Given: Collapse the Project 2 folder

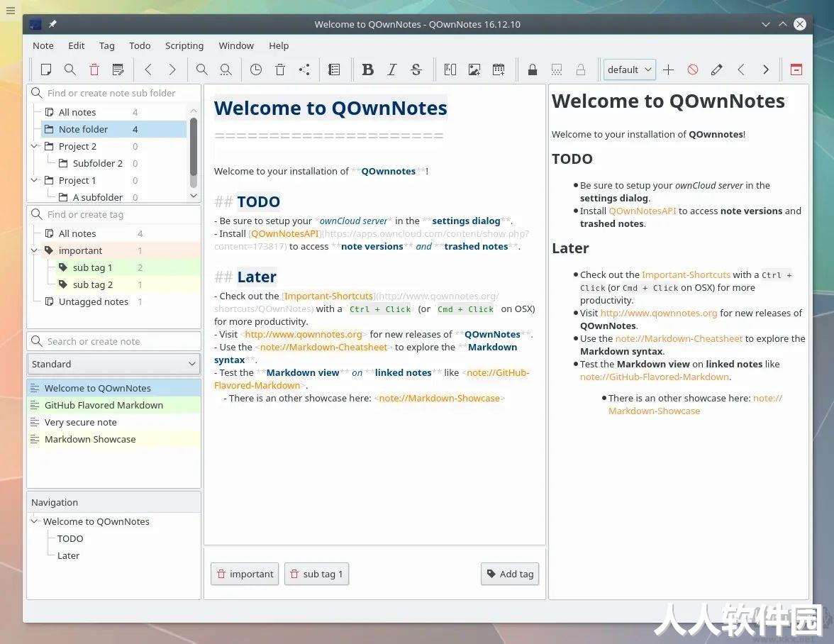Looking at the screenshot, I should click(x=35, y=146).
